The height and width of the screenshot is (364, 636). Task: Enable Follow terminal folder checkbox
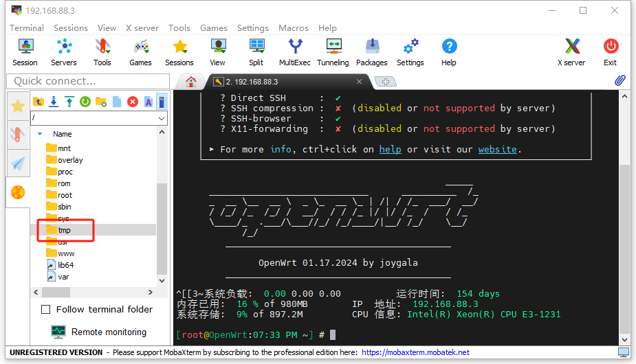46,310
